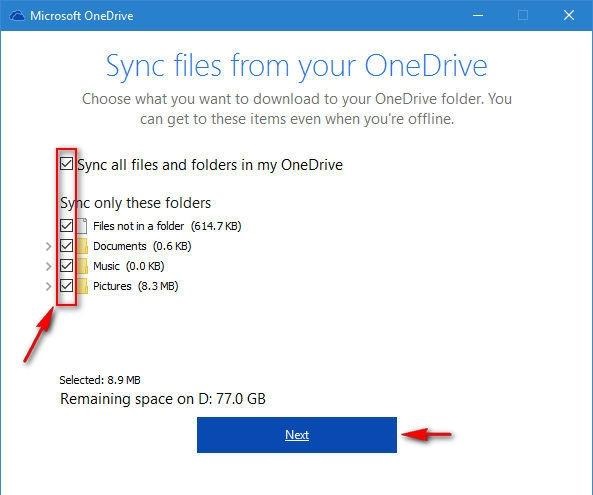
Task: Click the Next button
Action: (297, 435)
